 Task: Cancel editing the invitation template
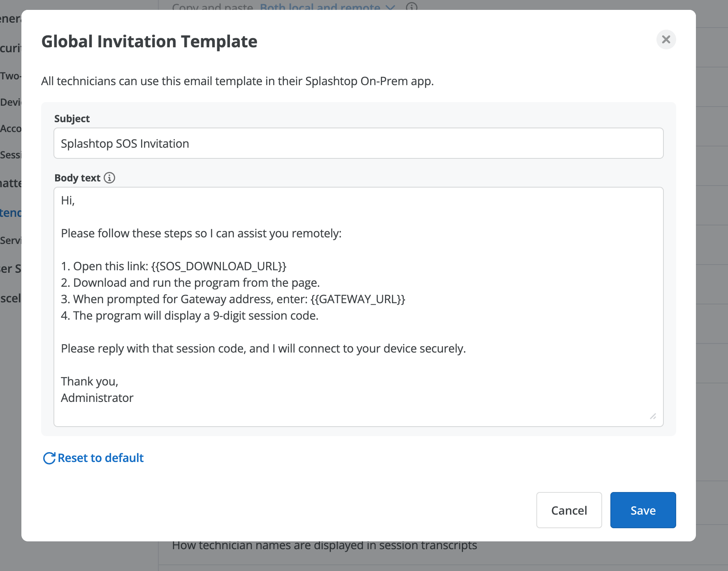(569, 510)
